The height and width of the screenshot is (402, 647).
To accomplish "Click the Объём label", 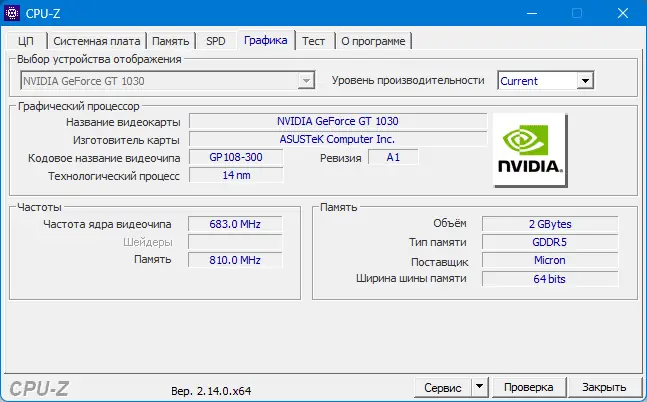I will (x=450, y=223).
